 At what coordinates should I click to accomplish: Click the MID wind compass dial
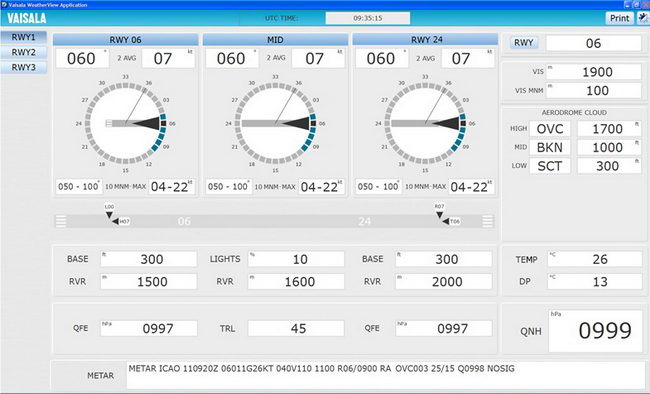point(275,123)
